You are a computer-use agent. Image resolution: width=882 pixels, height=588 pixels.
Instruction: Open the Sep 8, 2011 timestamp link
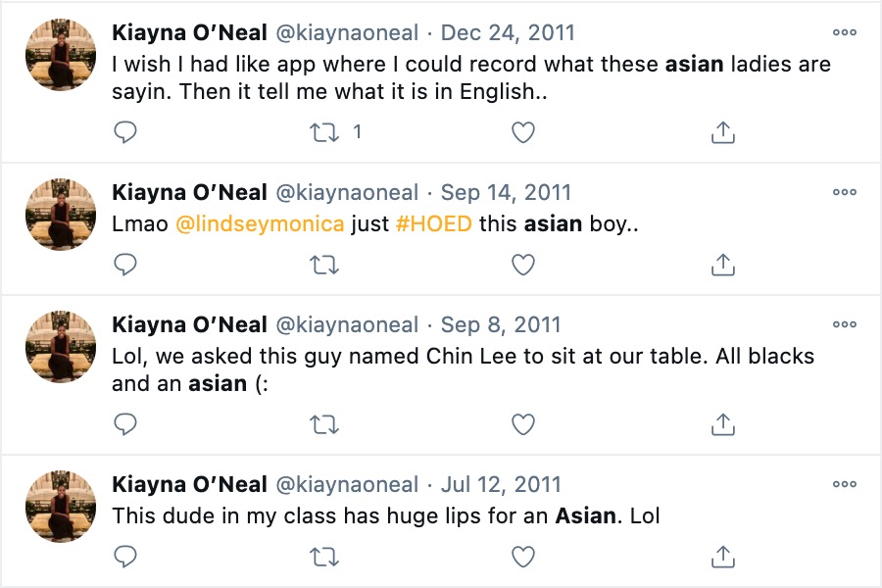(x=500, y=325)
